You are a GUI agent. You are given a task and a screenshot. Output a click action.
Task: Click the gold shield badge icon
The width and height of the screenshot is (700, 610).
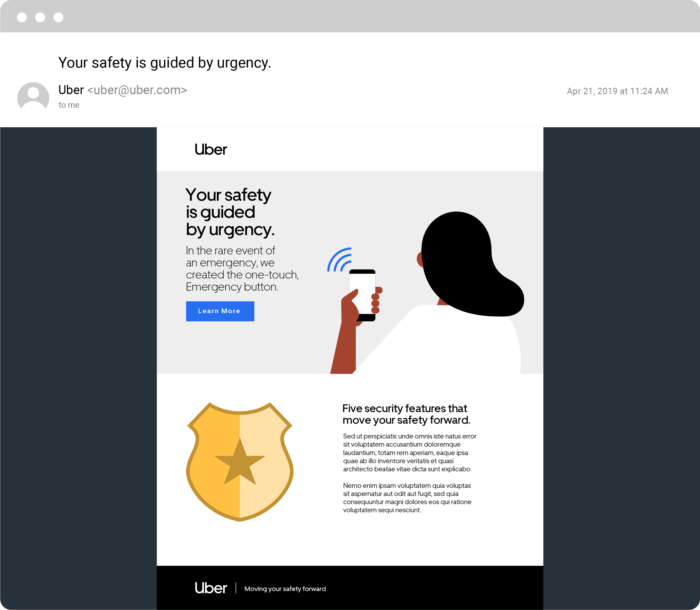(x=240, y=462)
